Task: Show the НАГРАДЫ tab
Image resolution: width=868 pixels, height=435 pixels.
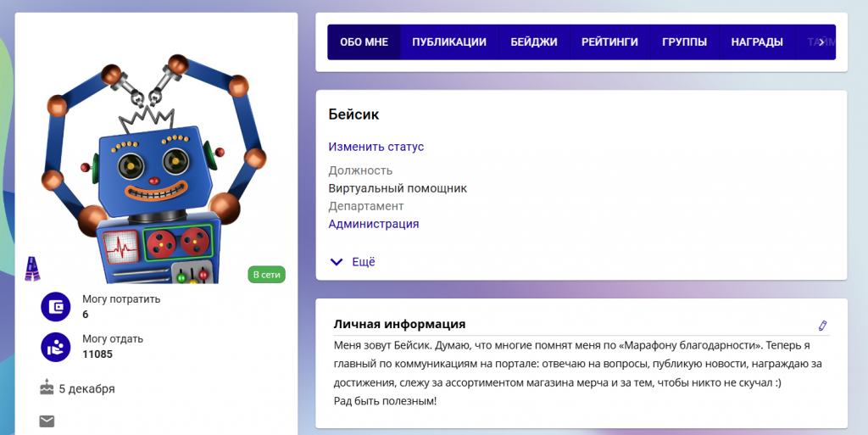Action: [x=755, y=42]
